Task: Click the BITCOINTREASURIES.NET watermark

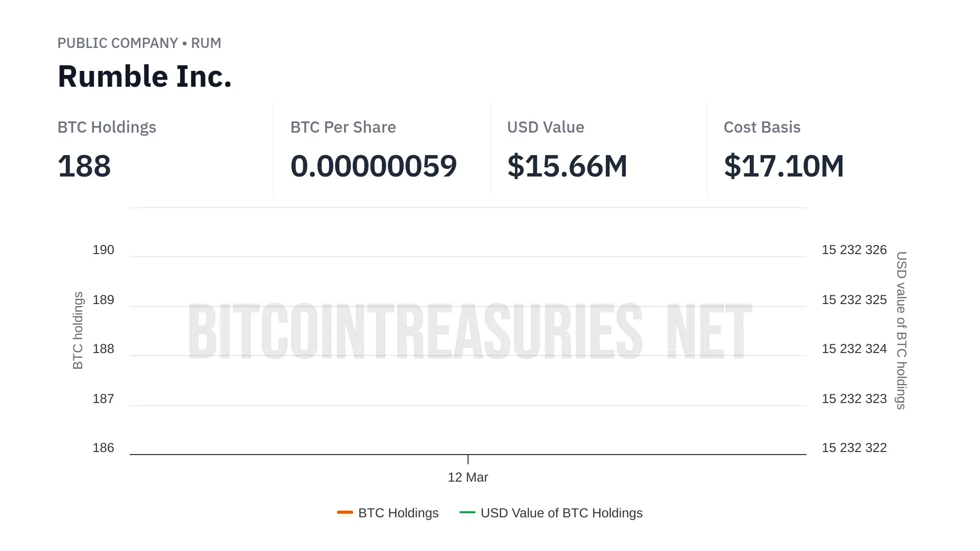Action: point(470,331)
